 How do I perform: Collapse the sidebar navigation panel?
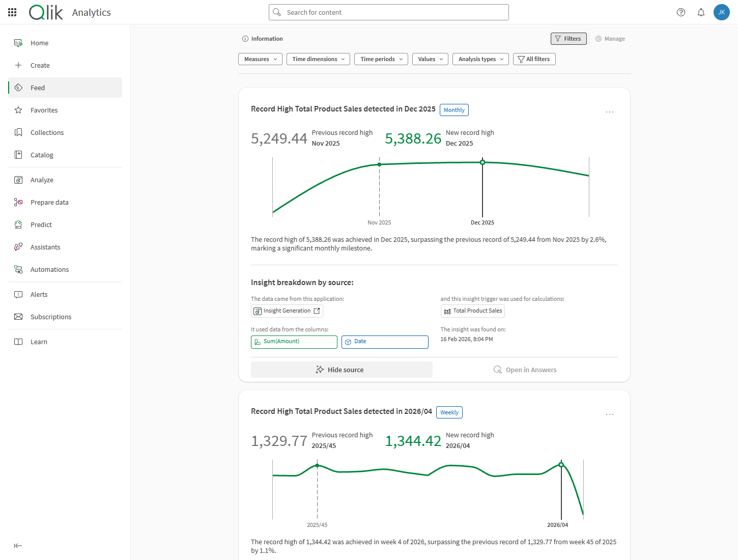click(x=18, y=546)
